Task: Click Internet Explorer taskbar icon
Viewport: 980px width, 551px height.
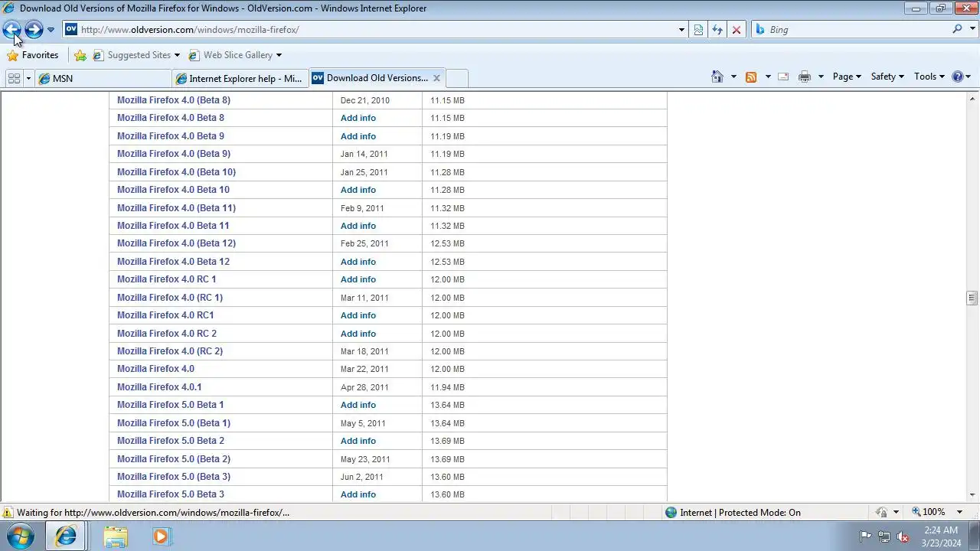Action: pyautogui.click(x=65, y=536)
